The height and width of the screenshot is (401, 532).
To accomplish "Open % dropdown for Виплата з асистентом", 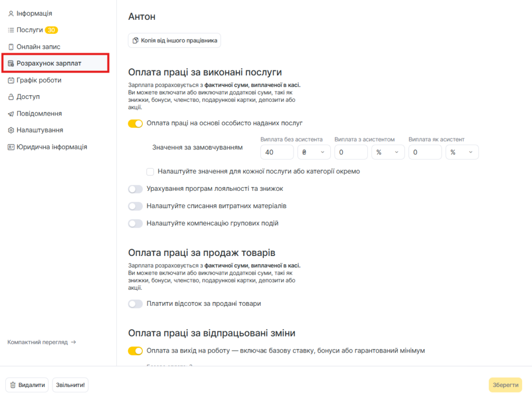I will point(388,152).
